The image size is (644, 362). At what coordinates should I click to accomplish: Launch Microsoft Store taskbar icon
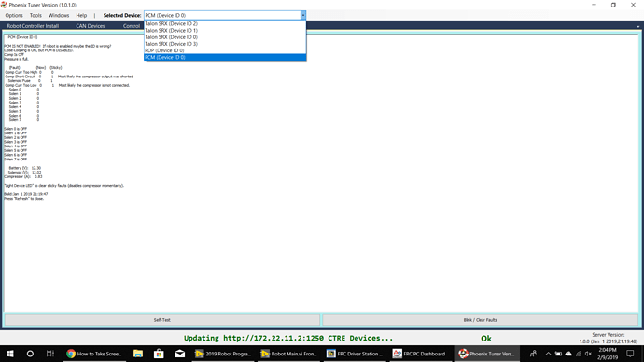point(159,354)
